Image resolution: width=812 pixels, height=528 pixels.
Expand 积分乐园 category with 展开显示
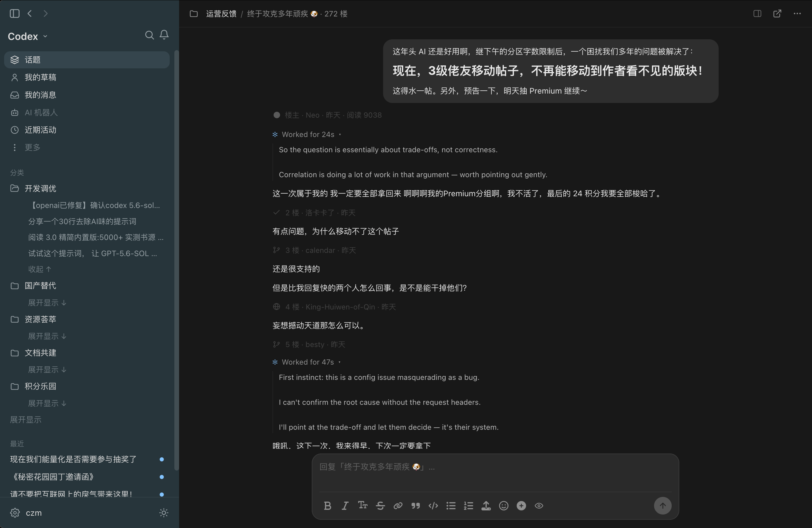click(x=47, y=403)
